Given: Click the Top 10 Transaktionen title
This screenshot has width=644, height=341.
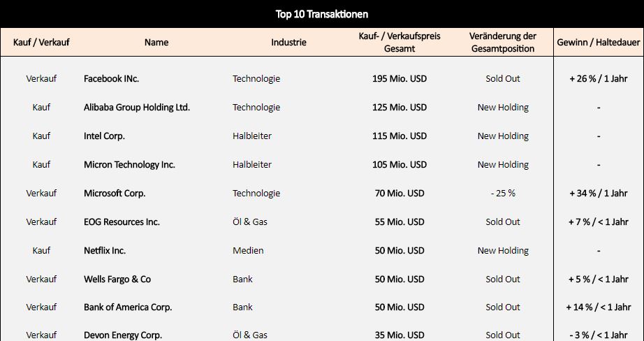Looking at the screenshot, I should point(321,15).
